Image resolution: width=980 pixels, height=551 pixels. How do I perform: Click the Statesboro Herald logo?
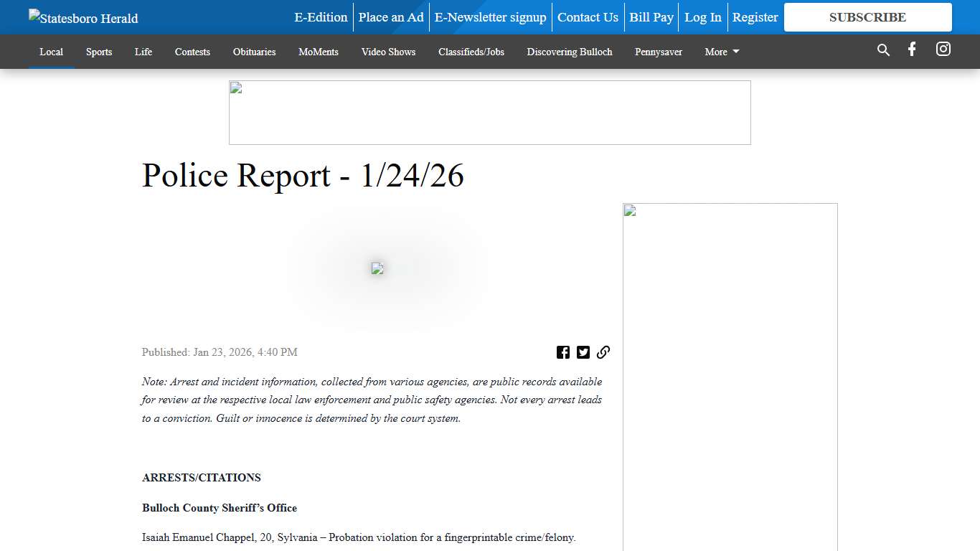(83, 17)
